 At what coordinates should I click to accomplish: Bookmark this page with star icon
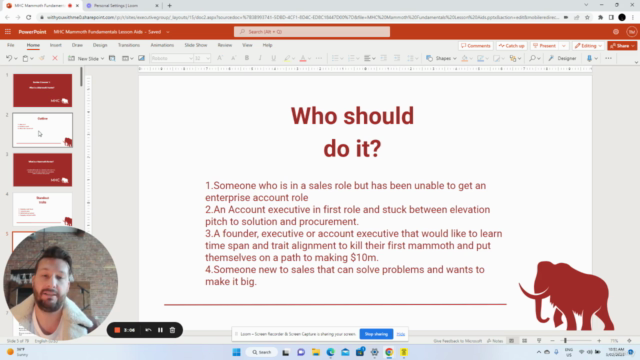587,17
